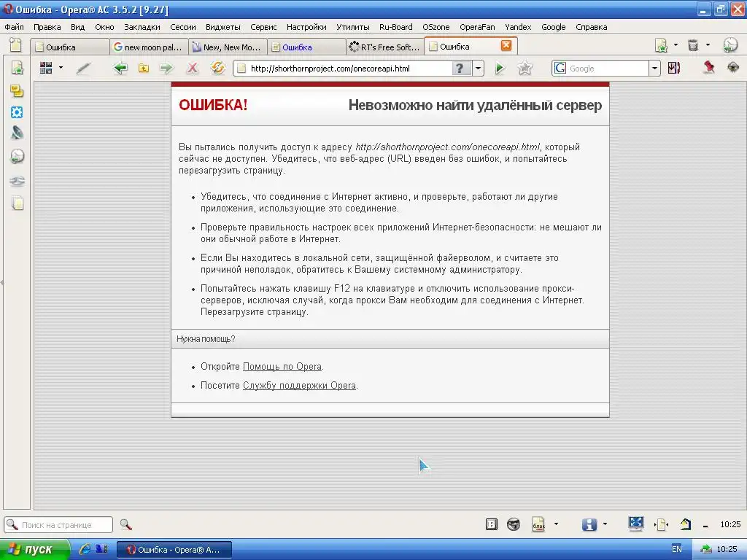Toggle fullscreen with the monitor icon
747x560 pixels.
[x=636, y=524]
